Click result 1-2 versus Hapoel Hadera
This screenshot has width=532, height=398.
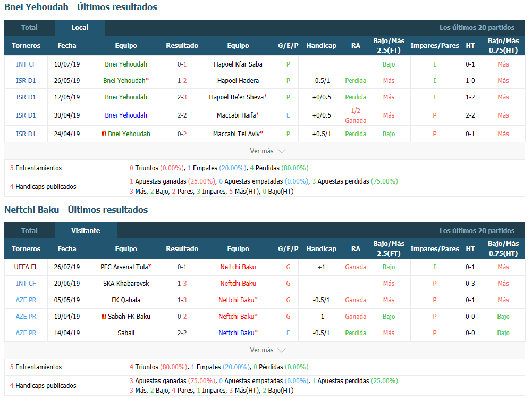pos(182,81)
